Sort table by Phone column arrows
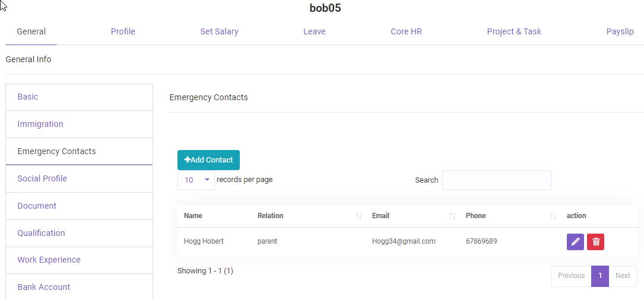This screenshot has height=300, width=644. coord(553,216)
